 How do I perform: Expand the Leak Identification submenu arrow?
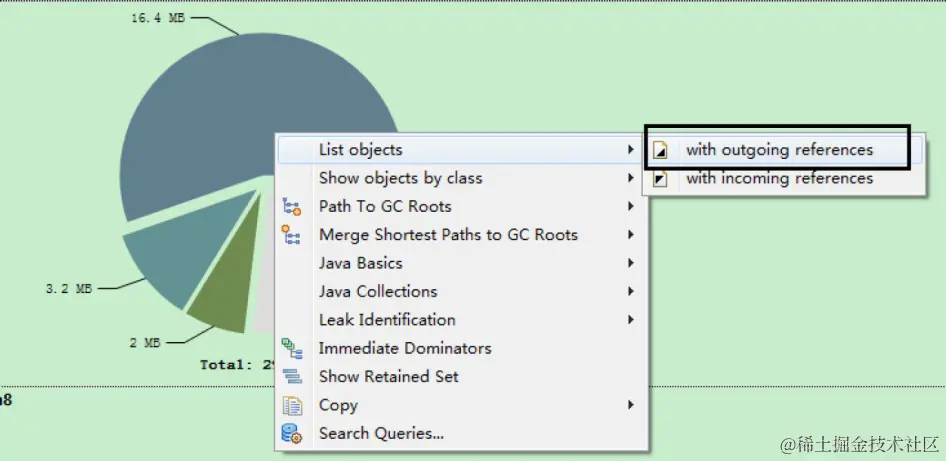coord(630,320)
